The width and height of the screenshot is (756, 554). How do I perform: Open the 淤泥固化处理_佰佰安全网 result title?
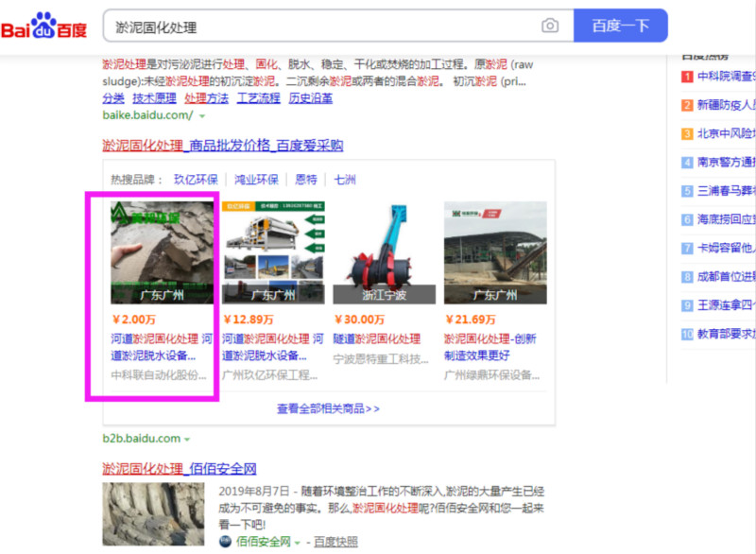pyautogui.click(x=180, y=468)
